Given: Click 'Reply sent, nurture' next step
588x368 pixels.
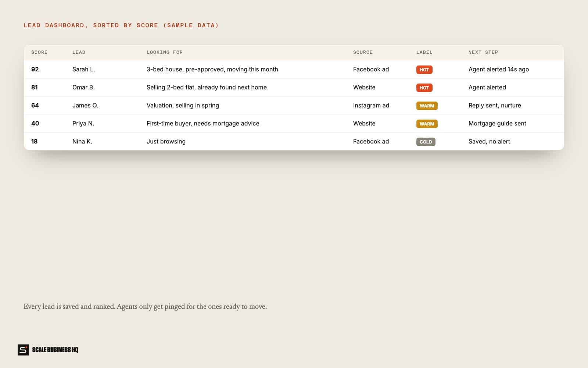Looking at the screenshot, I should tap(495, 105).
